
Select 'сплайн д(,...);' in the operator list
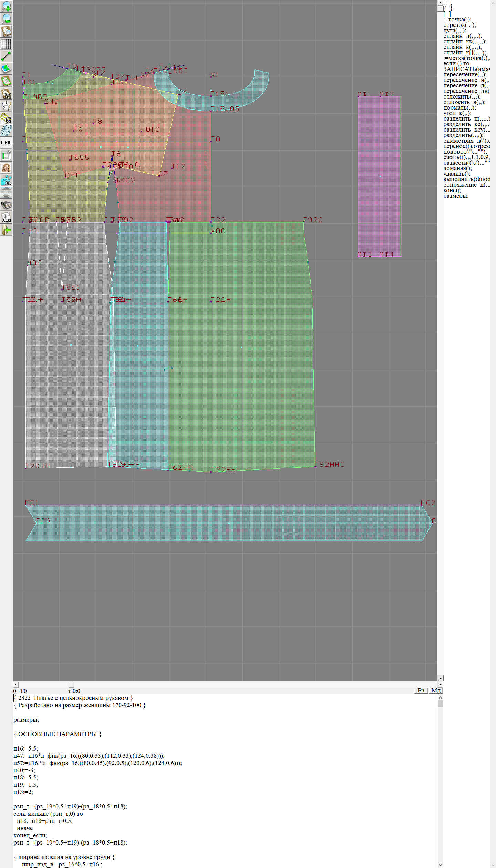tap(462, 36)
